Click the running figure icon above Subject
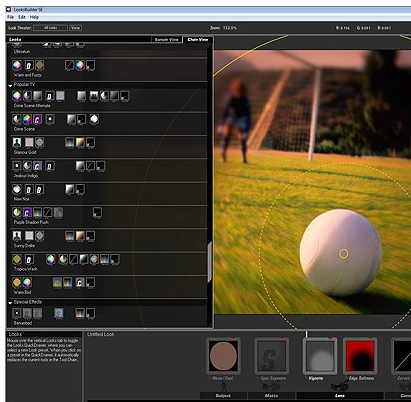411x402 pixels. 224,387
